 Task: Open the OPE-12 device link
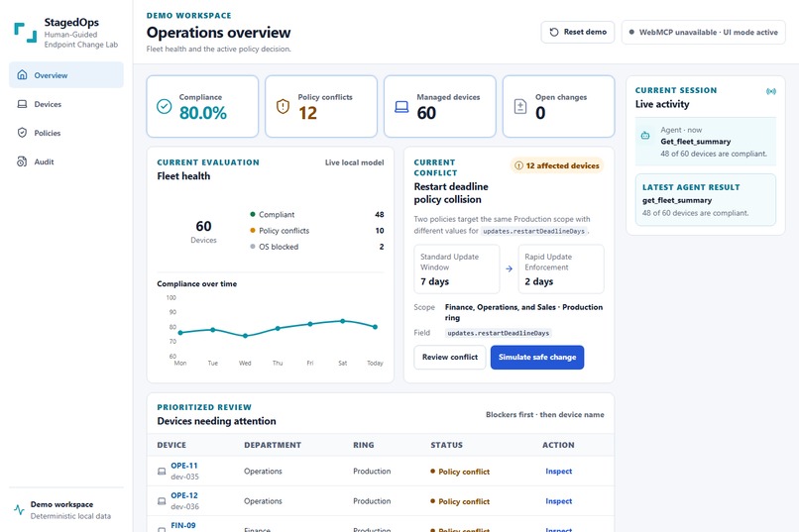pyautogui.click(x=184, y=495)
